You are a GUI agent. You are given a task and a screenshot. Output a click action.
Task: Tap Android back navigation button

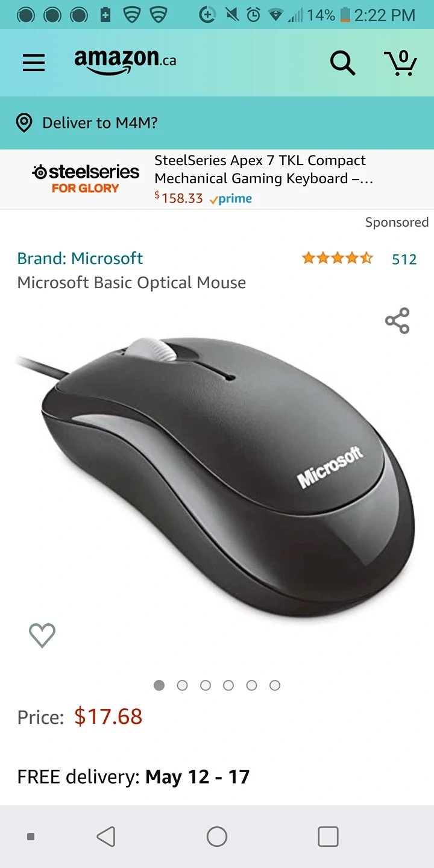point(106,837)
